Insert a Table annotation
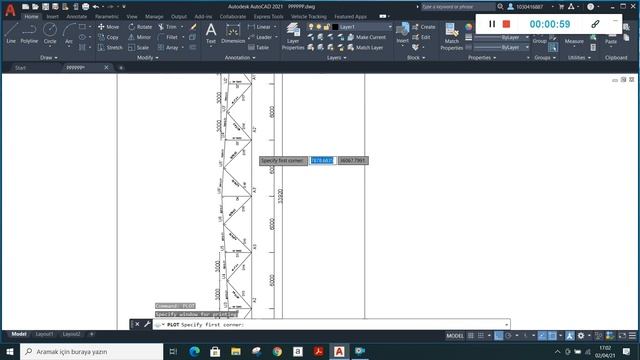 coord(258,47)
